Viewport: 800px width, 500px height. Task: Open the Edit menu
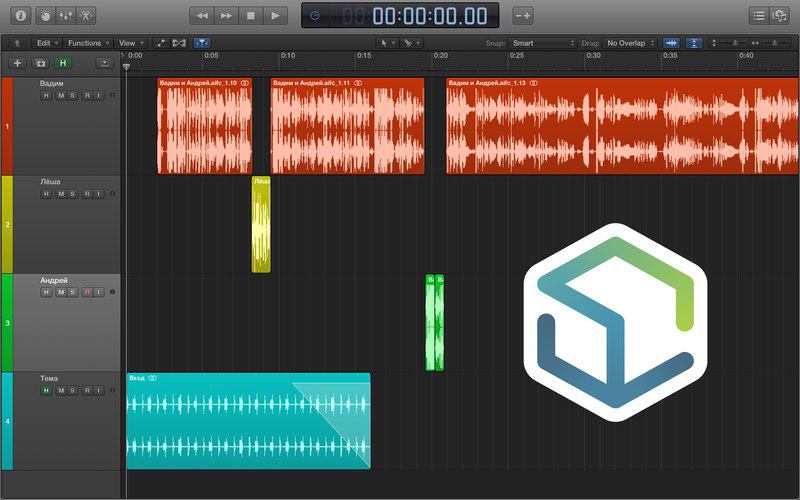tap(47, 43)
